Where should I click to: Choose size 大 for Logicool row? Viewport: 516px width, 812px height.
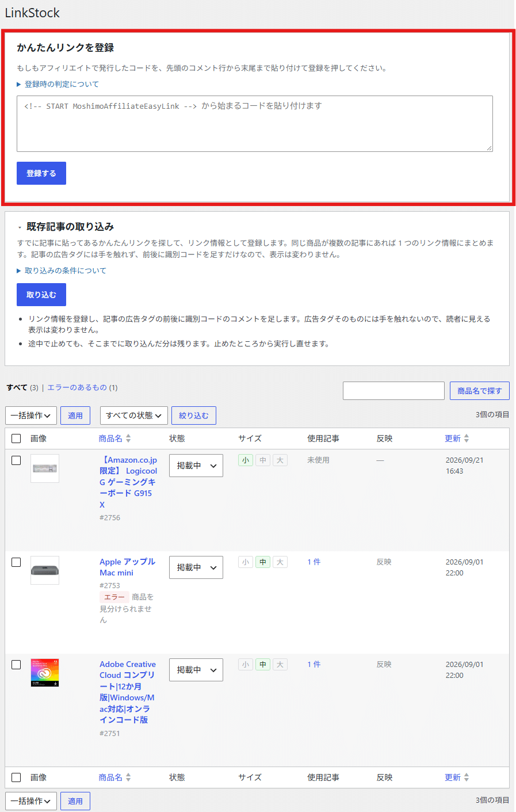pyautogui.click(x=280, y=460)
